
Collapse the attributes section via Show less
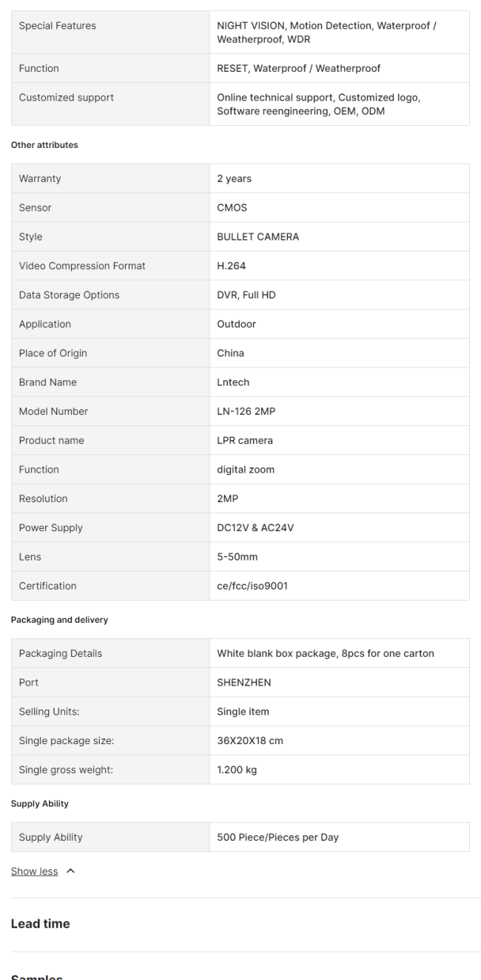34,871
